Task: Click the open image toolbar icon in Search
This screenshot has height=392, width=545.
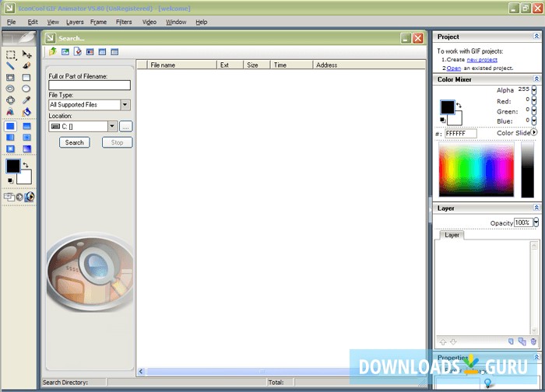Action: click(65, 52)
